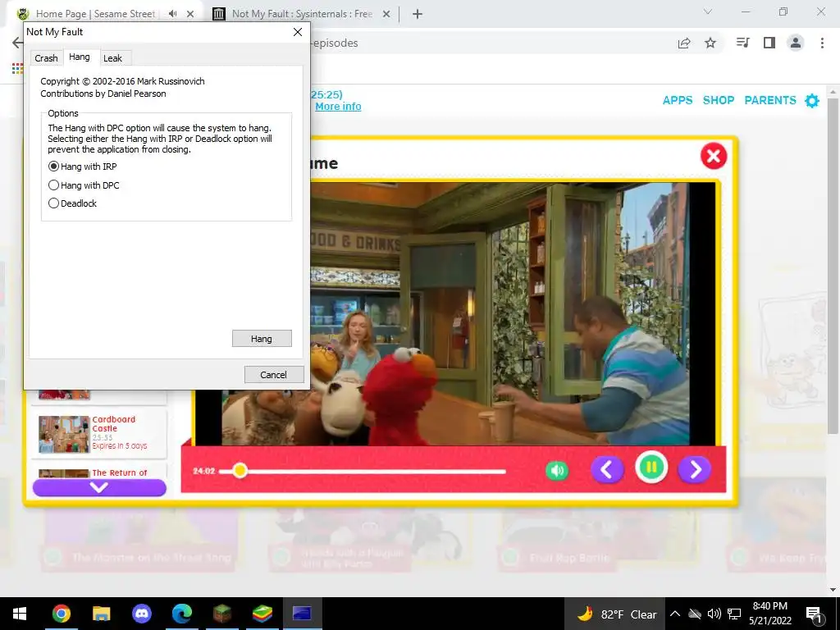
Task: Open Microsoft Edge from the taskbar
Action: pyautogui.click(x=181, y=614)
